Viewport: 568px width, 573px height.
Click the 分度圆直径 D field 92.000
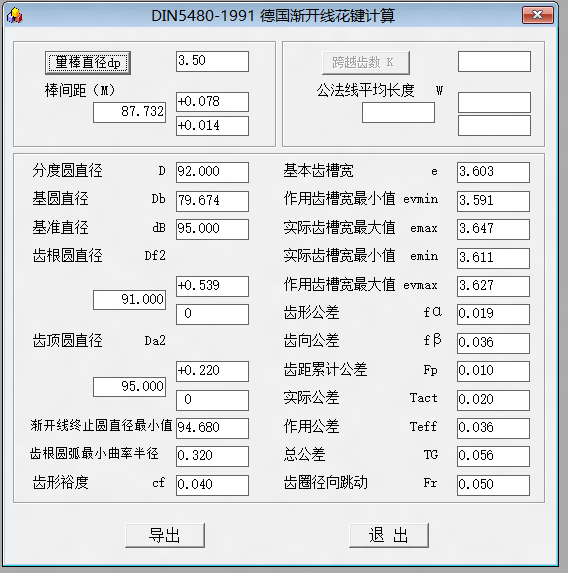(212, 172)
